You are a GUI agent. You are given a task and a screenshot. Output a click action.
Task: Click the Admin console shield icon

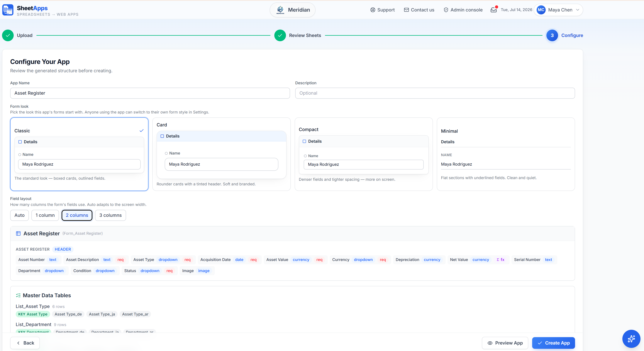point(446,10)
